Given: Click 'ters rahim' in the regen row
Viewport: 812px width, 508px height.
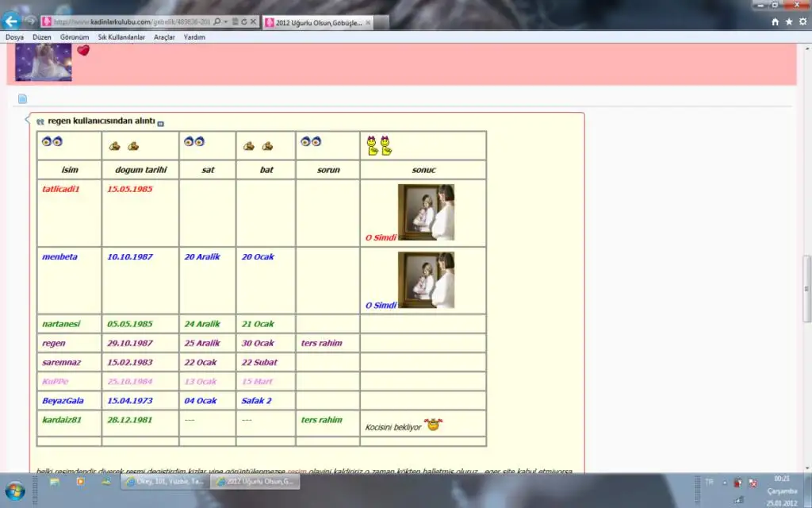Looking at the screenshot, I should point(322,343).
